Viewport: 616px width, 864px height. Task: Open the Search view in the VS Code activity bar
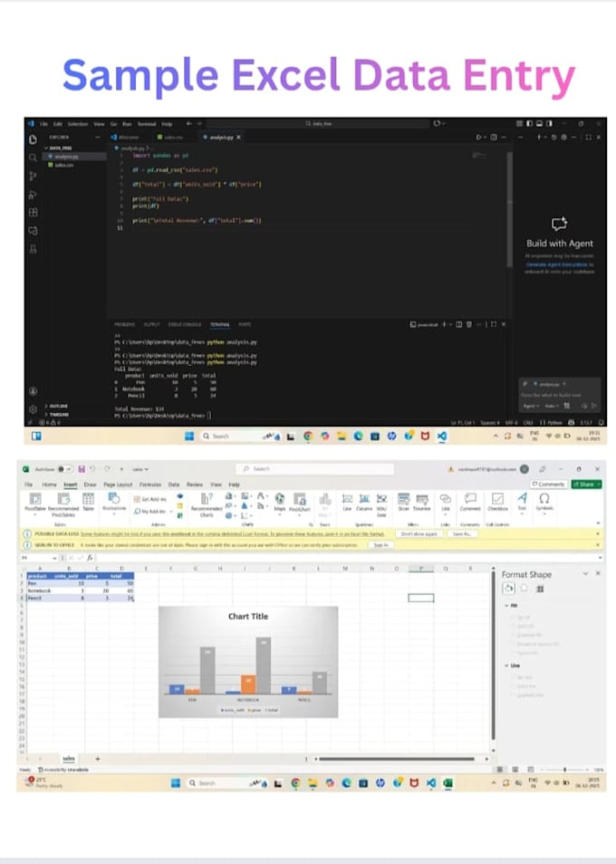click(x=33, y=158)
